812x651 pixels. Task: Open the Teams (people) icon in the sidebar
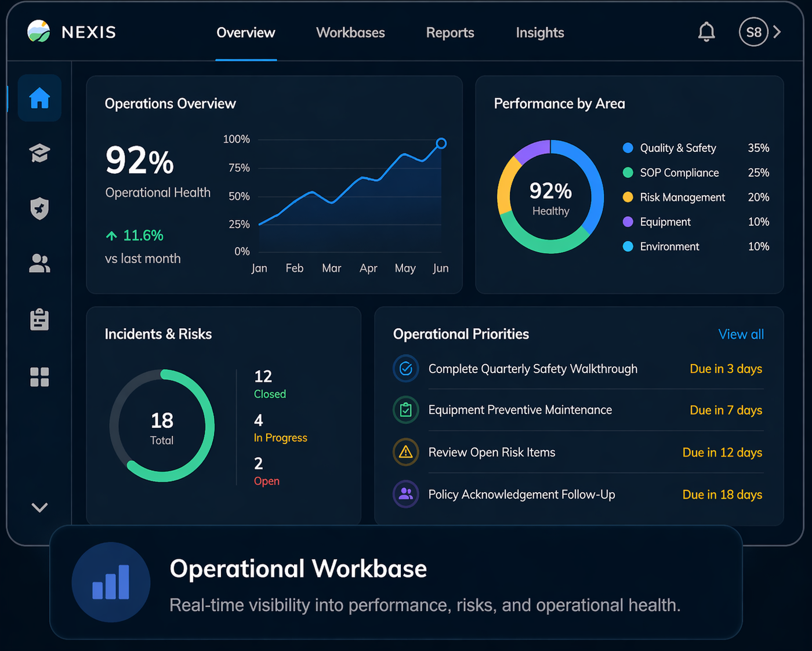tap(39, 264)
